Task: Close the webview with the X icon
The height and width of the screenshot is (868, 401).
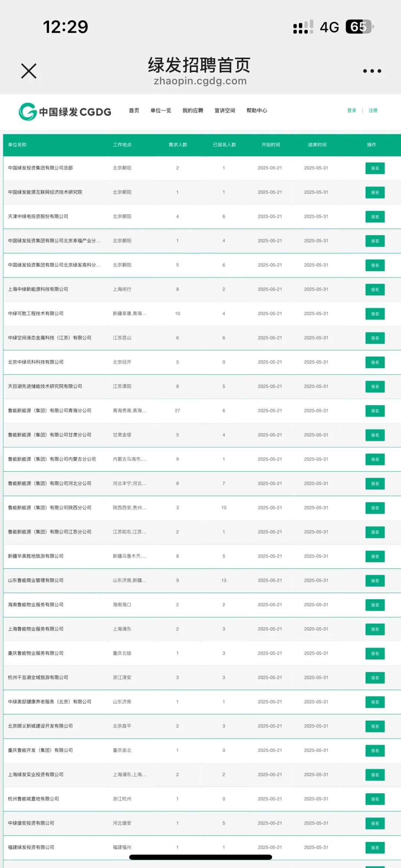Action: [29, 71]
